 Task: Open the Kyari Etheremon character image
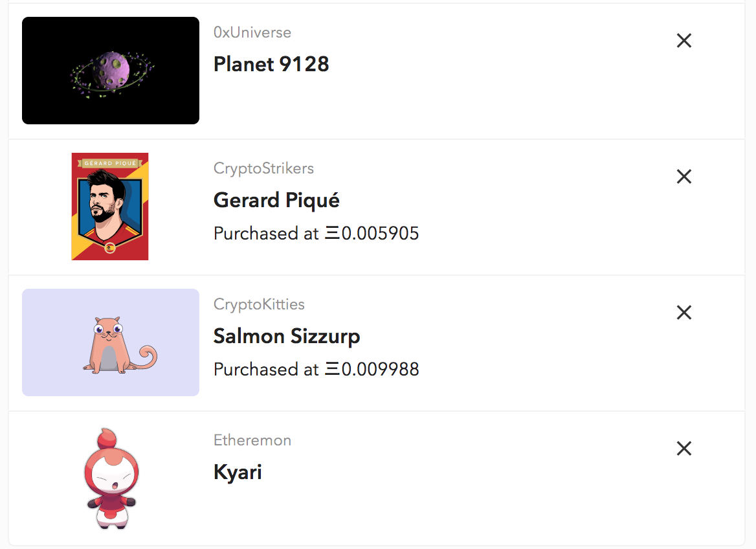click(x=111, y=478)
